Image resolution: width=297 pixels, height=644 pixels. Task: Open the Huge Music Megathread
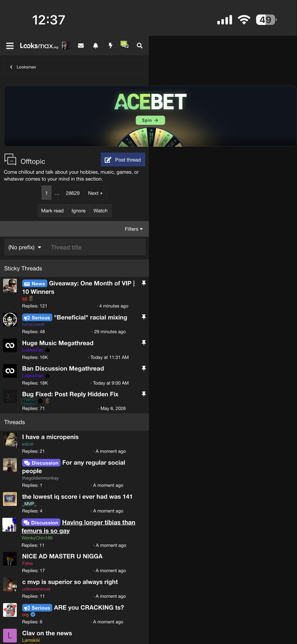[x=58, y=343]
